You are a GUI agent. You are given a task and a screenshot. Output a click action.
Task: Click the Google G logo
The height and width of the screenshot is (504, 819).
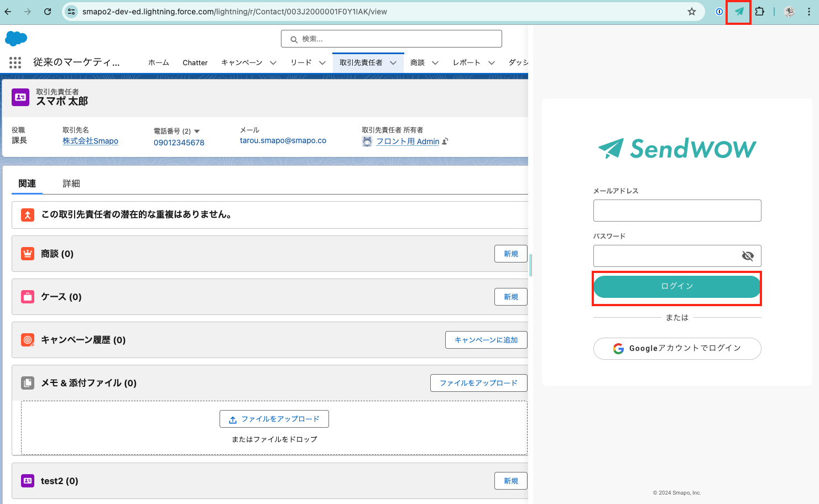(618, 349)
